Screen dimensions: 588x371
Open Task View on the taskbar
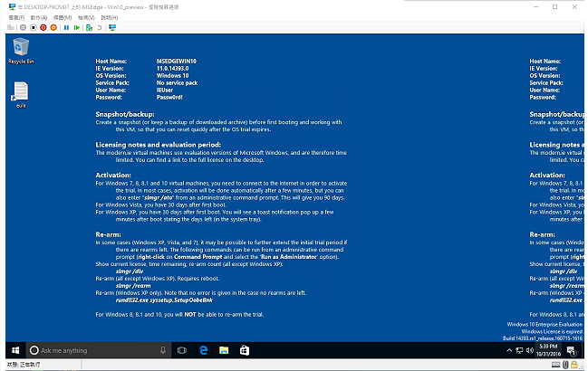[x=182, y=350]
